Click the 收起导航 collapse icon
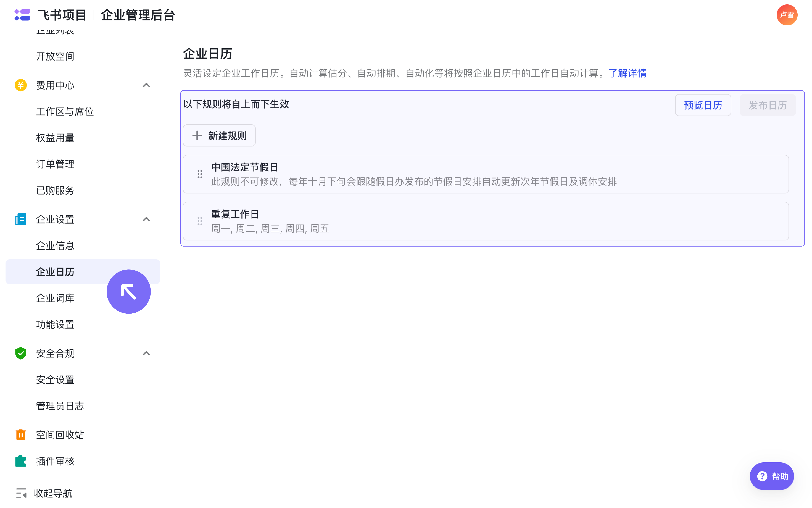 point(21,493)
